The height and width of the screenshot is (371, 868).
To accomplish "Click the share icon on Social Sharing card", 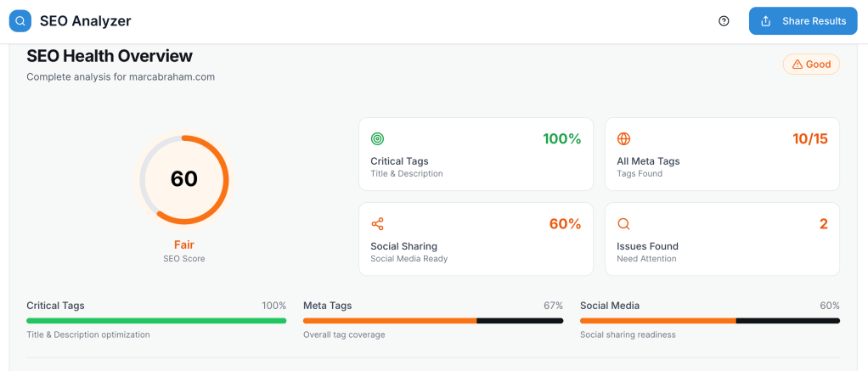I will 377,224.
